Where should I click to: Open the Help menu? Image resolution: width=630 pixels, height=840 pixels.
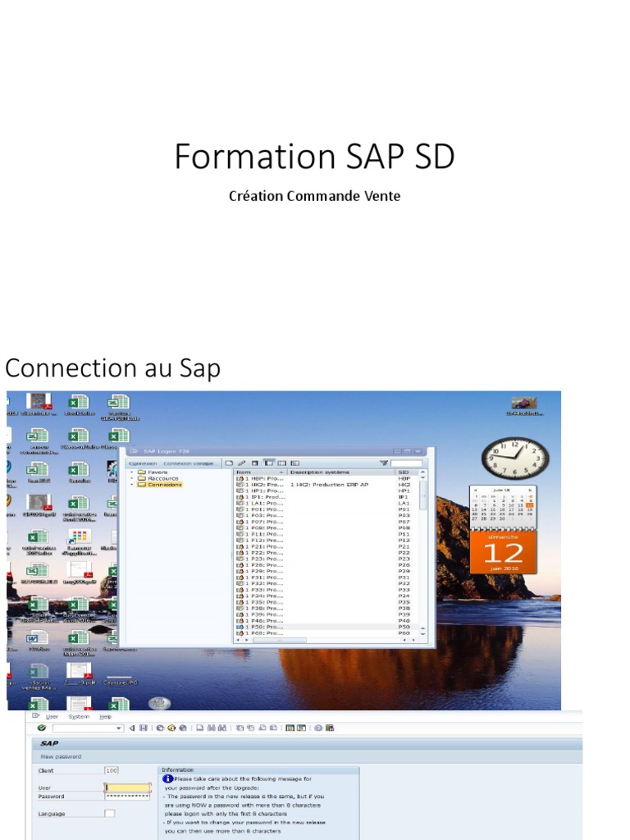point(106,716)
